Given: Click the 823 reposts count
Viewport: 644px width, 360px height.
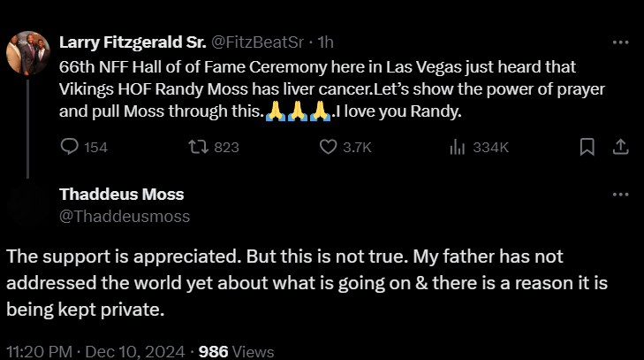Looking at the screenshot, I should click(x=226, y=148).
